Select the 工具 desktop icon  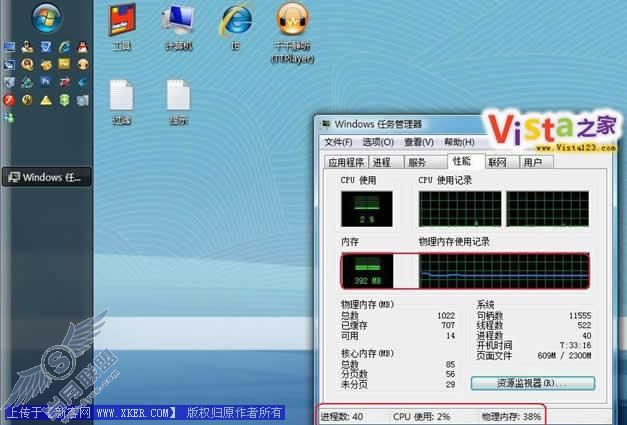point(122,28)
